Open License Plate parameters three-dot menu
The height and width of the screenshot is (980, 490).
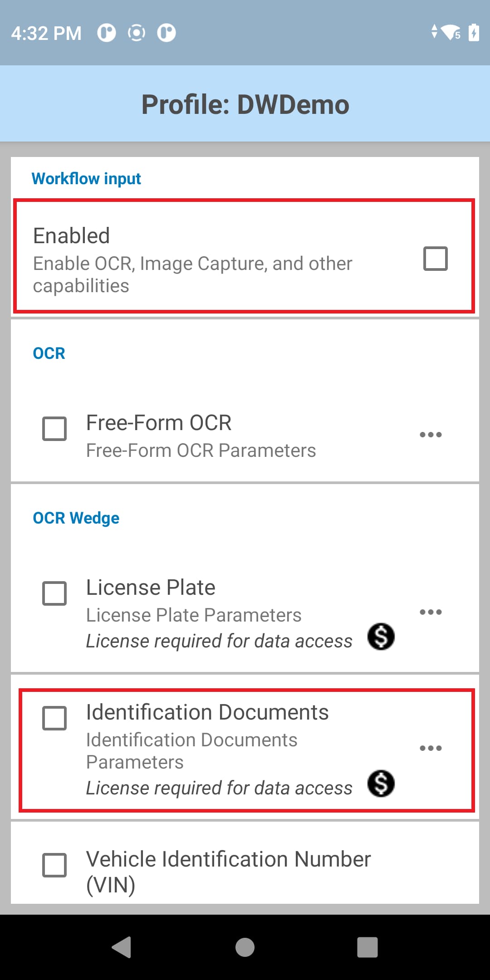point(431,612)
